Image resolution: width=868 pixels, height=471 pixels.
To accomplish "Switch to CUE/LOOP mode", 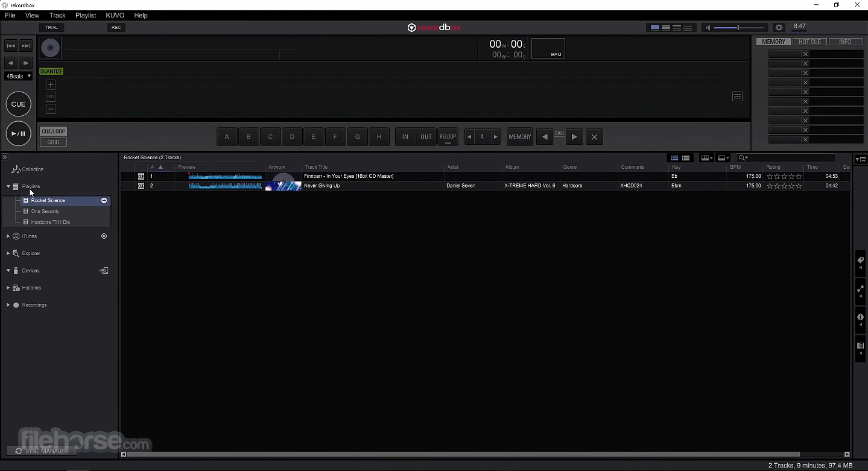I will [53, 131].
